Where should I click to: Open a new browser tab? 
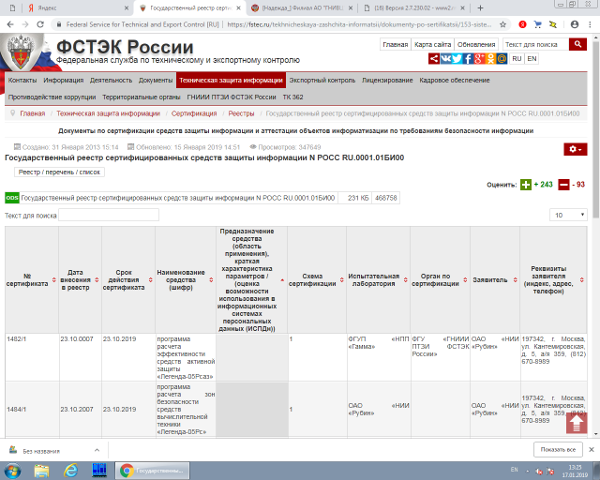pos(481,8)
